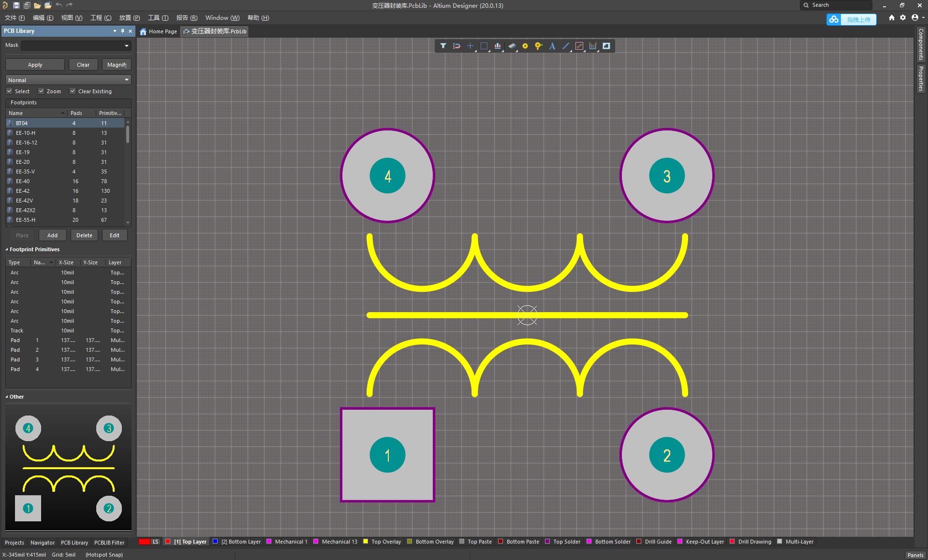Open the Normal mode dropdown

tap(68, 80)
